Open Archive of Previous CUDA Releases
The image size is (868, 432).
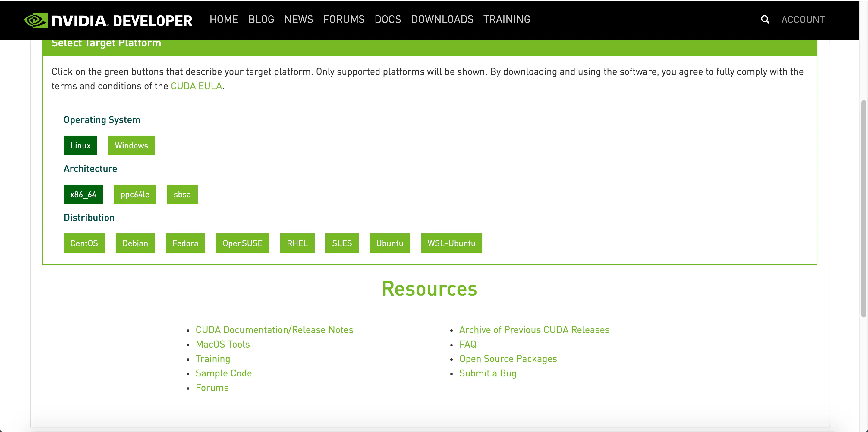[x=534, y=330]
